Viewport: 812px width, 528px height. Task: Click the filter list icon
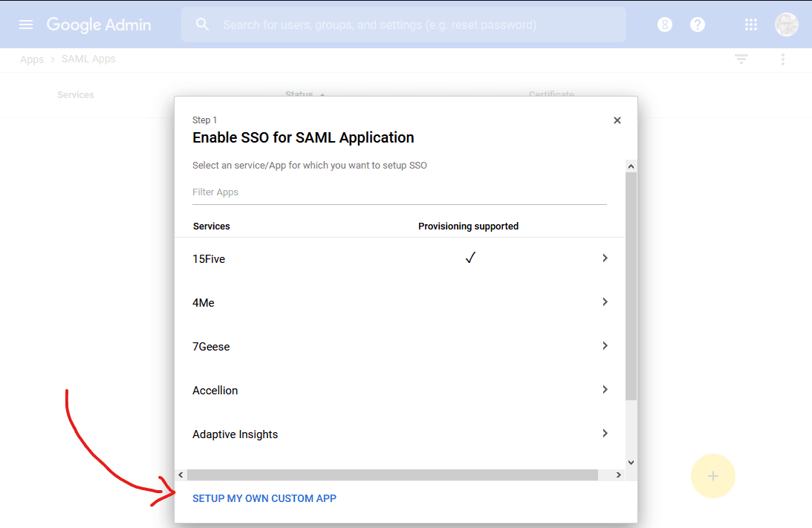pos(741,59)
